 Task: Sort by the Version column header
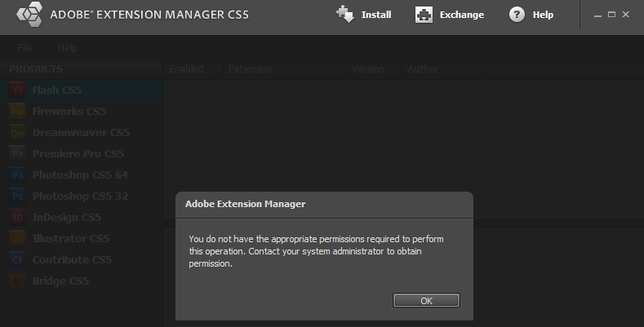pyautogui.click(x=374, y=69)
